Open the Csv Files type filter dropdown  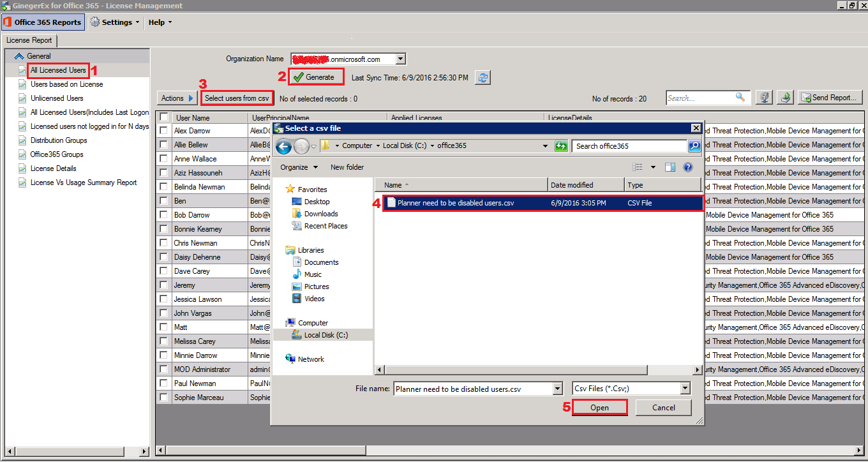coord(685,389)
